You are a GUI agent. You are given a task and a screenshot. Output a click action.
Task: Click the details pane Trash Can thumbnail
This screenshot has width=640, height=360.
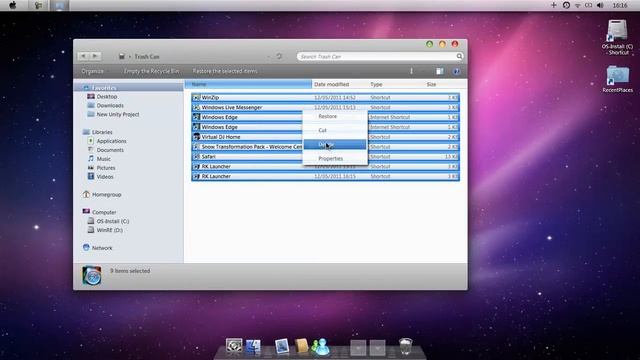coord(92,276)
